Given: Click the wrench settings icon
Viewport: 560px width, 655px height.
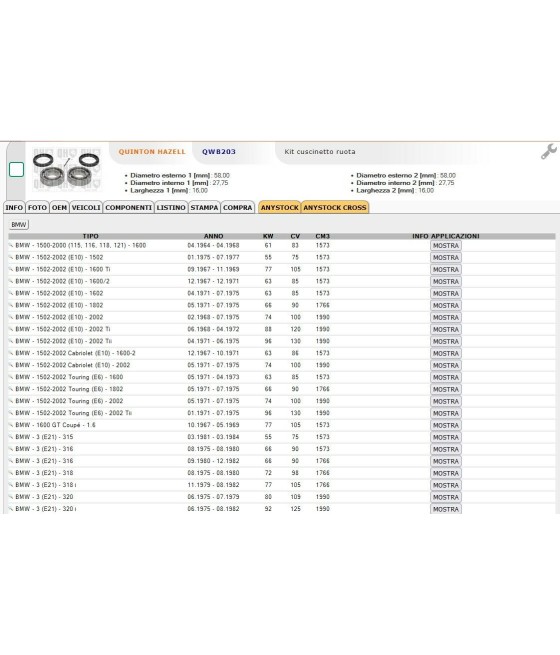Looking at the screenshot, I should coord(548,152).
